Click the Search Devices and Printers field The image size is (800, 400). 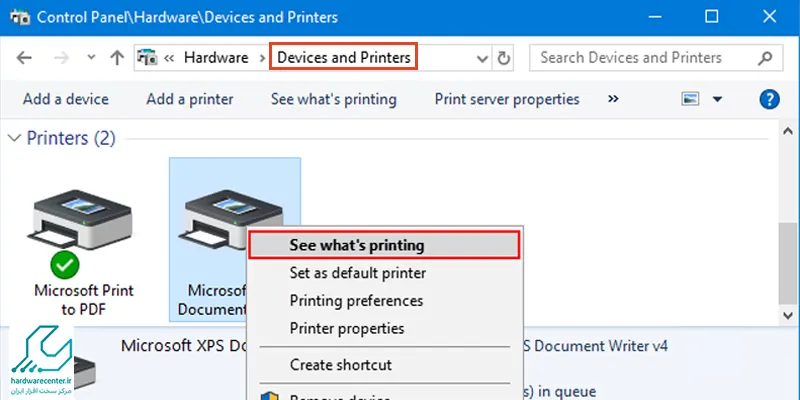point(656,58)
